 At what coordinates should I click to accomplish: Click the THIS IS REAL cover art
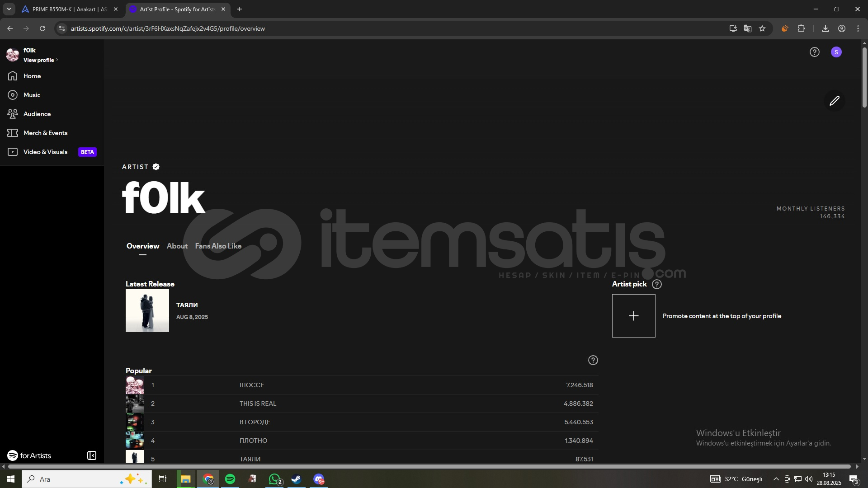[x=135, y=404]
